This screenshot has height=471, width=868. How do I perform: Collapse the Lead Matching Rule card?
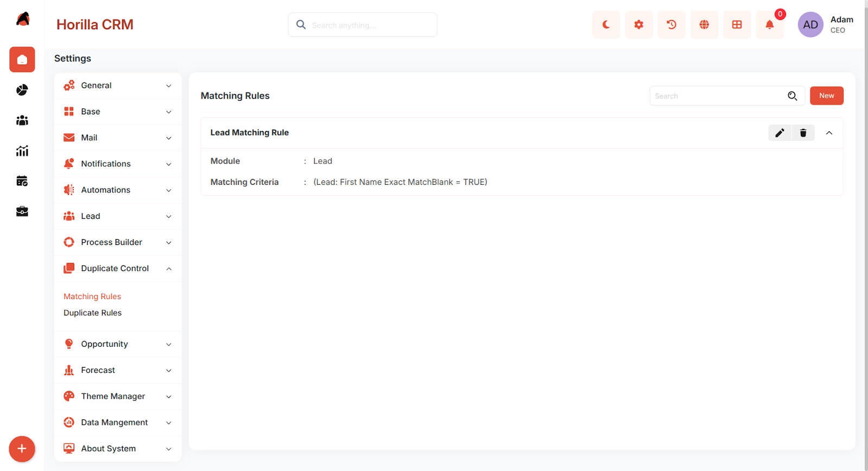(829, 133)
